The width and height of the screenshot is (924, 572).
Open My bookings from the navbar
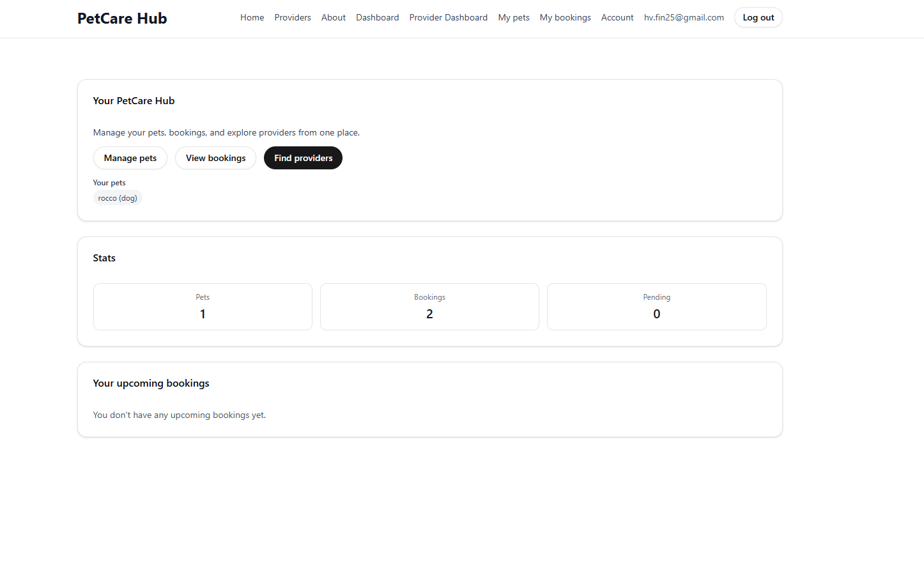[565, 17]
